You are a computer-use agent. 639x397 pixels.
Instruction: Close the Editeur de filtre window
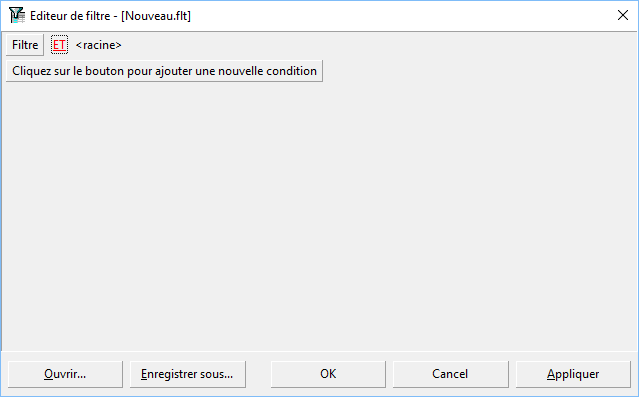tap(622, 15)
